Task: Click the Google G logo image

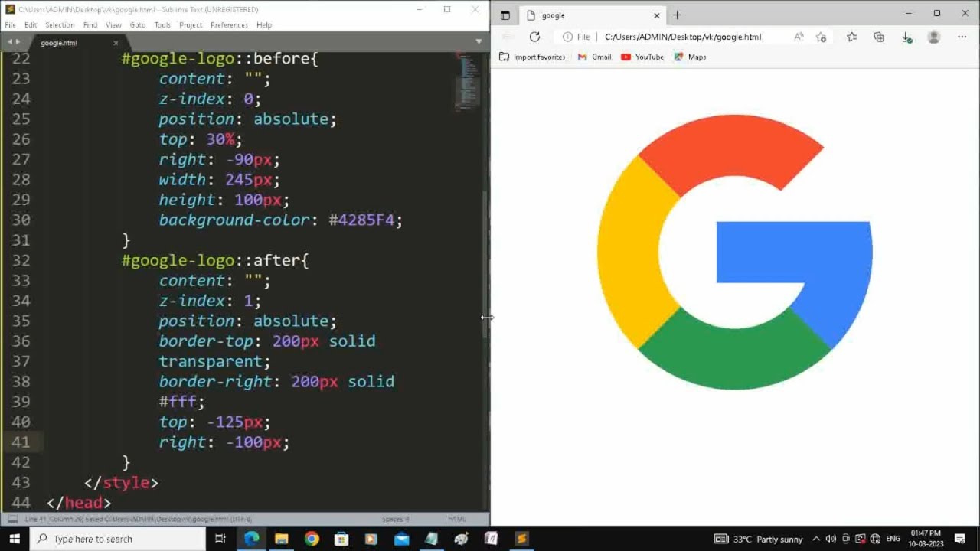Action: (735, 252)
